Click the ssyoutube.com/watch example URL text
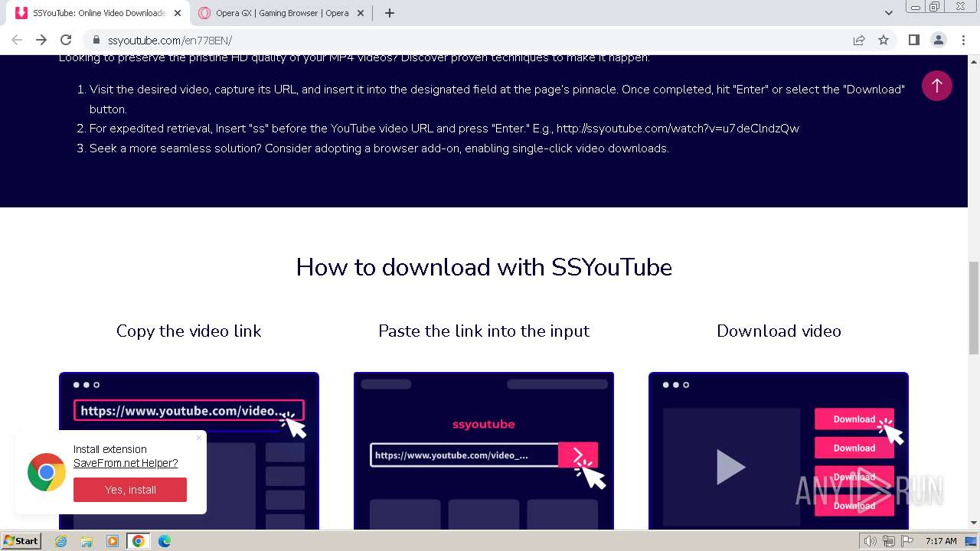The width and height of the screenshot is (980, 551). [678, 129]
